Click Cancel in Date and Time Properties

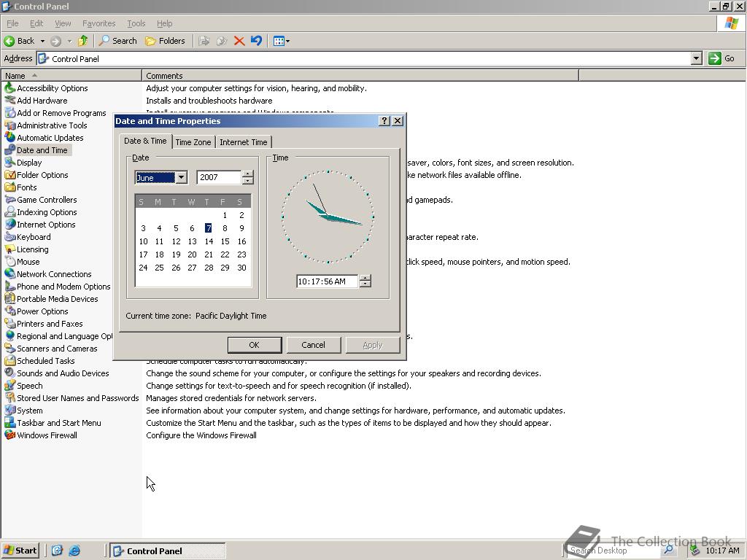(x=314, y=345)
